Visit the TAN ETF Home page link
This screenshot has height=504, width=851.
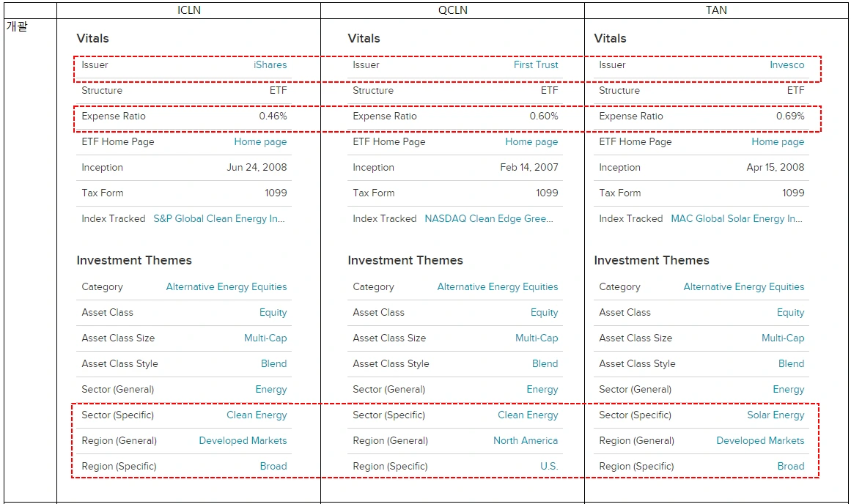(x=778, y=141)
